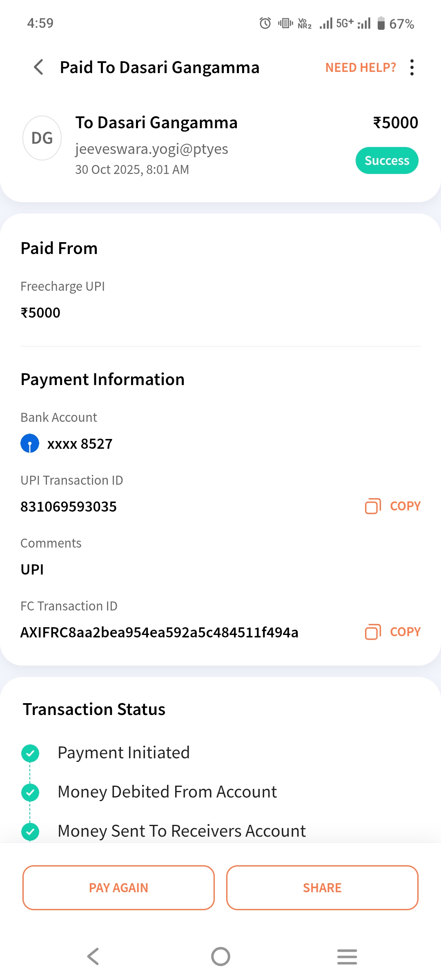The width and height of the screenshot is (441, 980).
Task: Tap the green Success status badge
Action: 387,160
